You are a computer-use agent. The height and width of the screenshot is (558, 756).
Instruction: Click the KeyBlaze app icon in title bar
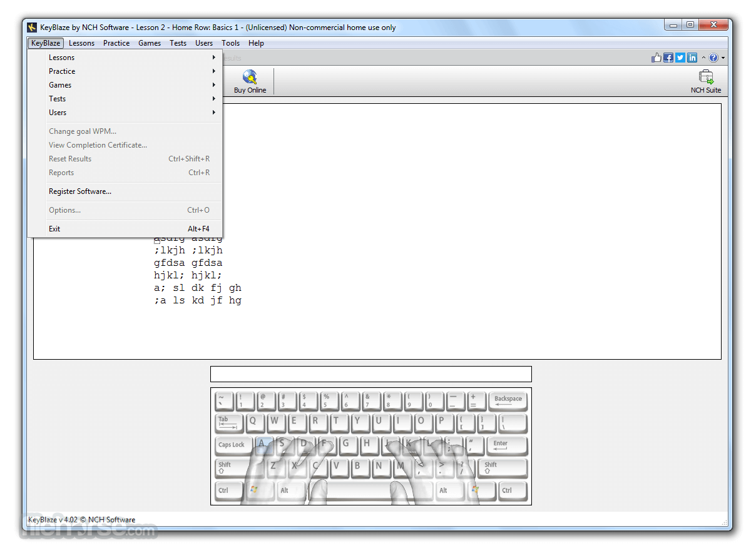point(33,27)
